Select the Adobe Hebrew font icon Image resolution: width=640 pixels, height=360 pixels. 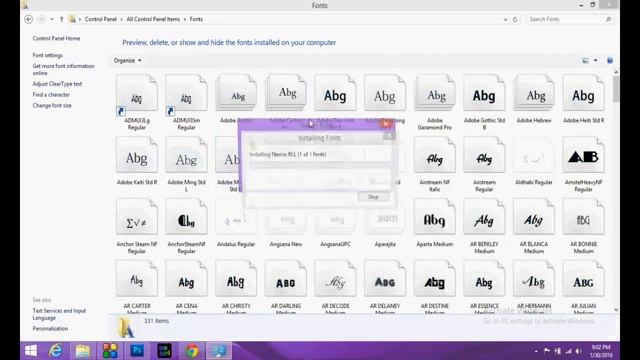coord(534,93)
